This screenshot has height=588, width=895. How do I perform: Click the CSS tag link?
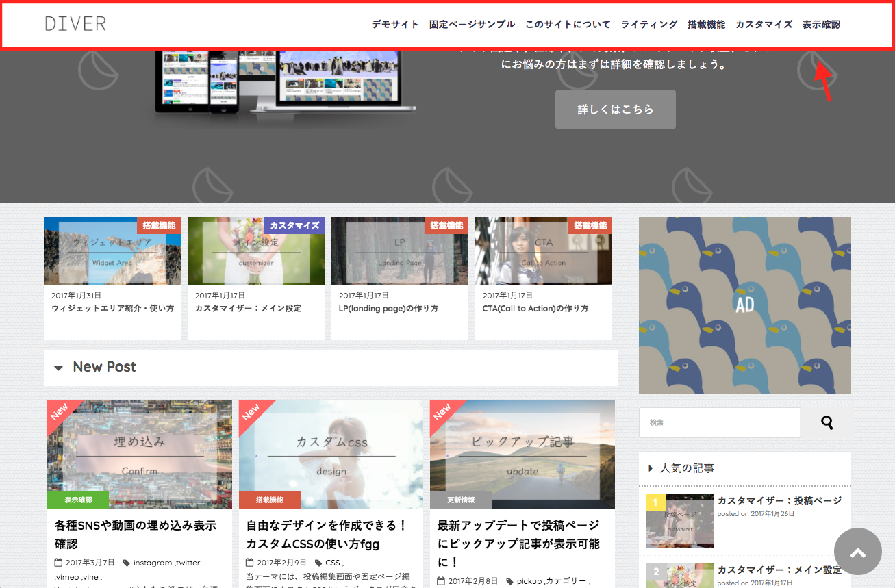(333, 563)
